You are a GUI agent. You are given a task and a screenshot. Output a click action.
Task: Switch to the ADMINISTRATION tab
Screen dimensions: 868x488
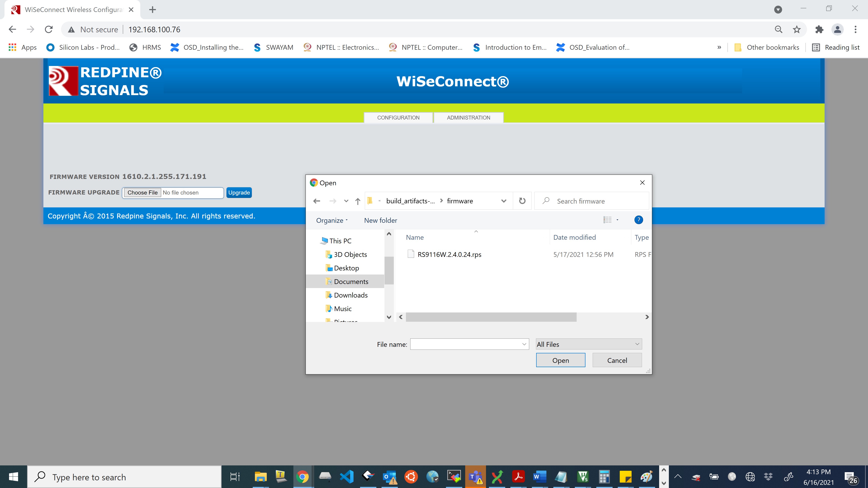[468, 117]
